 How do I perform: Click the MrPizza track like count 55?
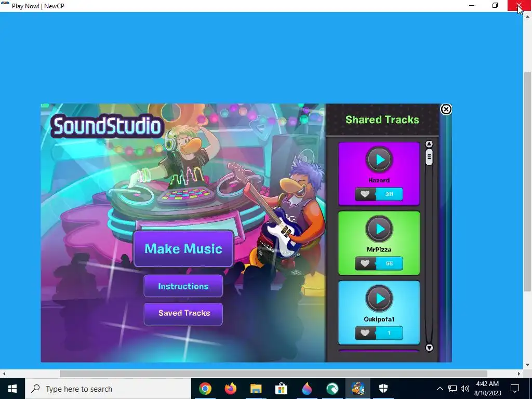point(389,263)
